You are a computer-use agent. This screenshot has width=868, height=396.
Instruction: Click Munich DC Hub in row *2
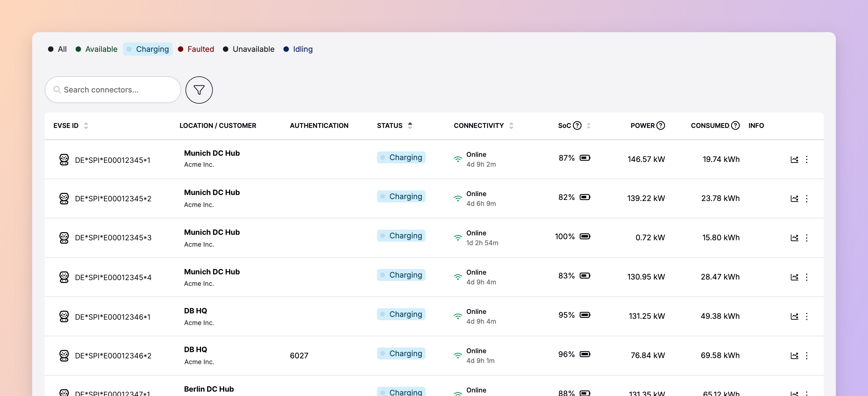(x=212, y=193)
